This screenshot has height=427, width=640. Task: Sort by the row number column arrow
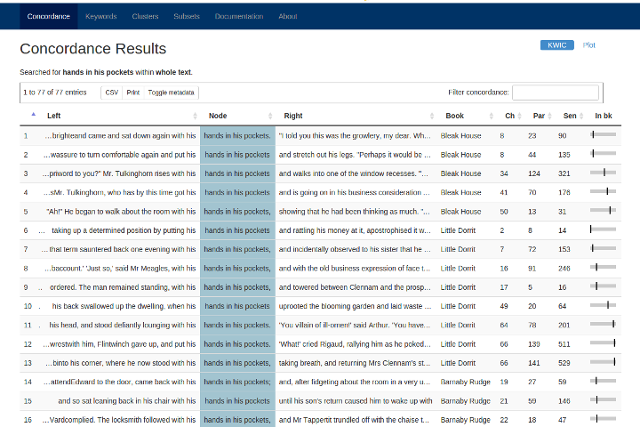(x=31, y=116)
